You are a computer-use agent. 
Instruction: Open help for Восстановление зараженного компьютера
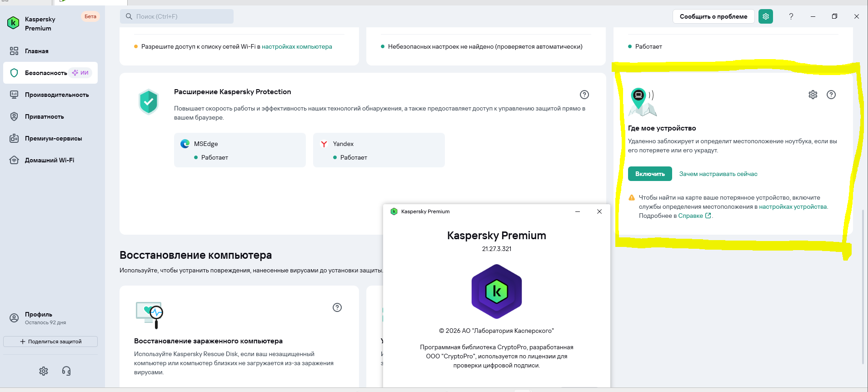click(x=337, y=307)
